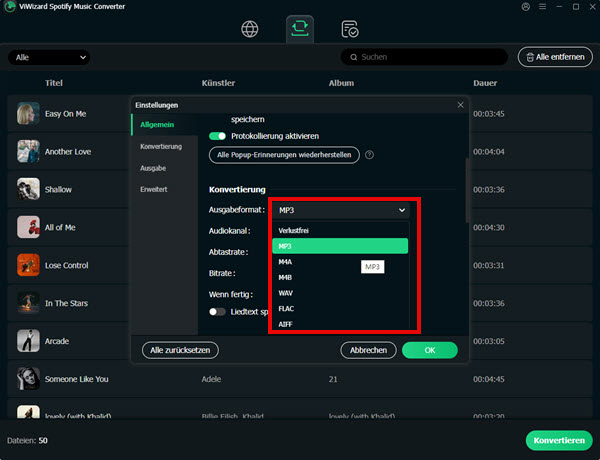Click Alle zurücksetzen button
The height and width of the screenshot is (460, 600).
180,350
